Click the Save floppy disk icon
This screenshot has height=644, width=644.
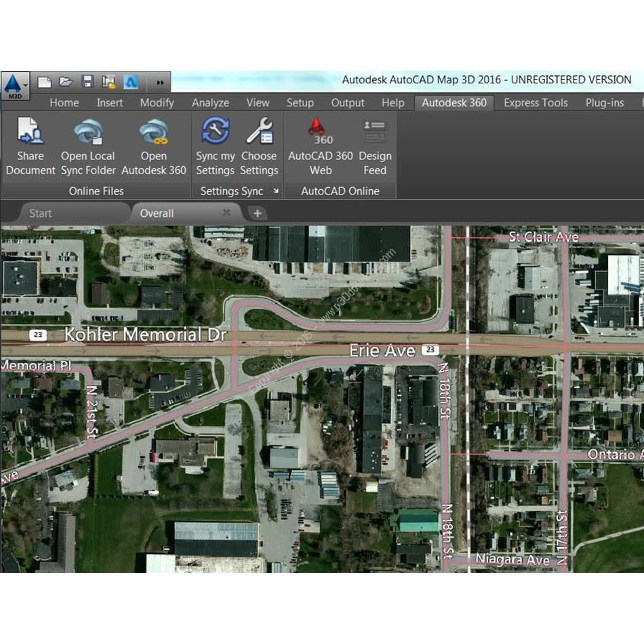pos(87,82)
